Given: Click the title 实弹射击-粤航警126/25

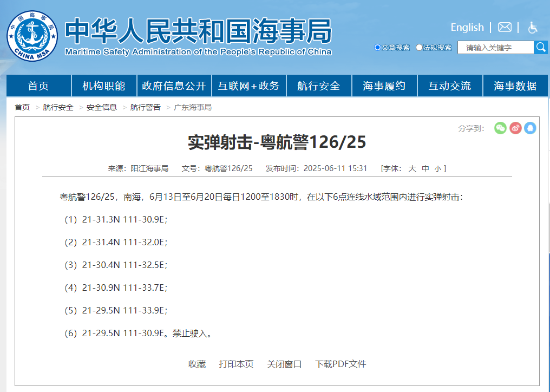Looking at the screenshot, I should [277, 142].
